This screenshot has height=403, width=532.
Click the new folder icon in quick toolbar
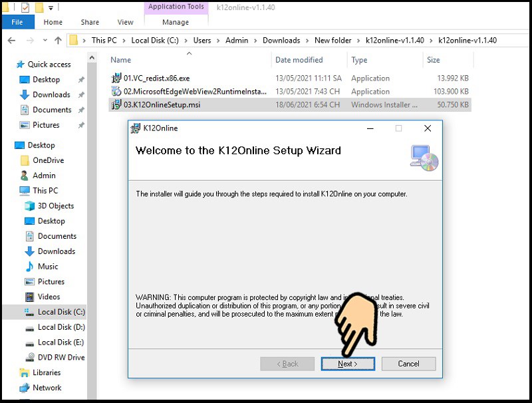[39, 7]
